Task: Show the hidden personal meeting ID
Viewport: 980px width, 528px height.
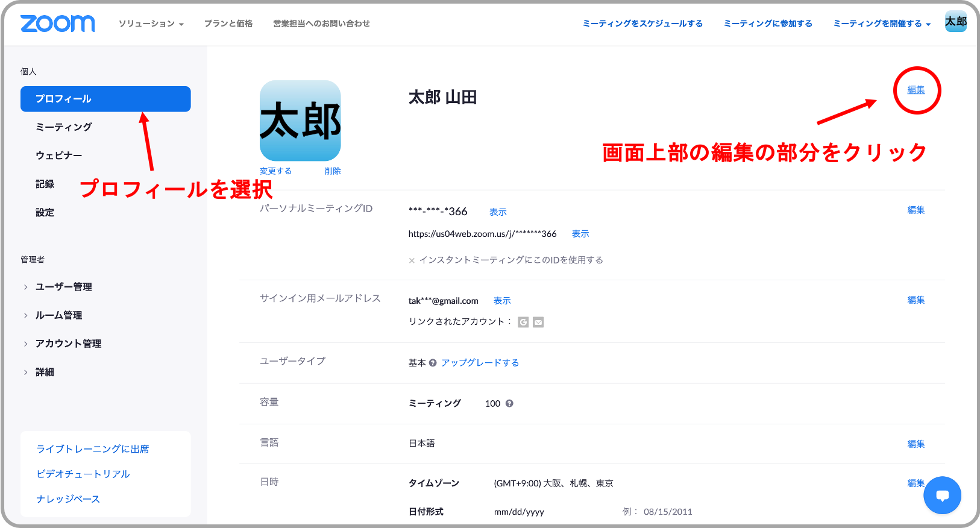Action: tap(498, 212)
